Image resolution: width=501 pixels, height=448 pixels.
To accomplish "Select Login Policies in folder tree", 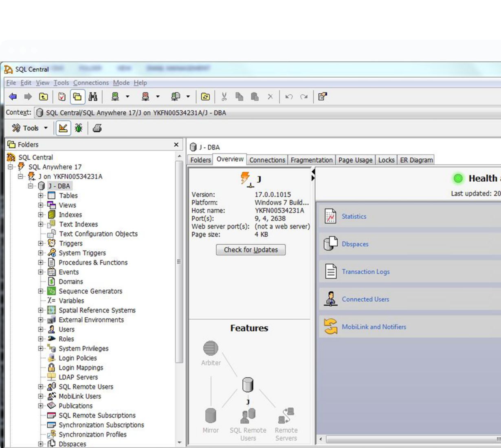I will pyautogui.click(x=77, y=358).
